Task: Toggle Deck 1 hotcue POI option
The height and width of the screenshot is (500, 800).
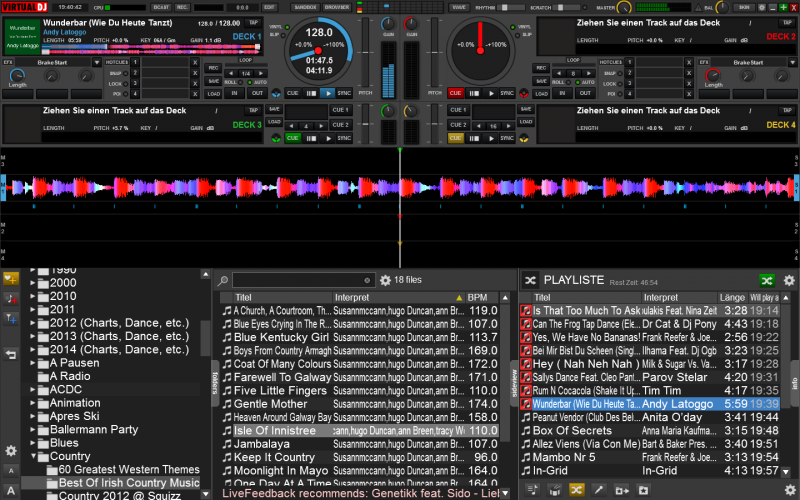Action: click(126, 94)
